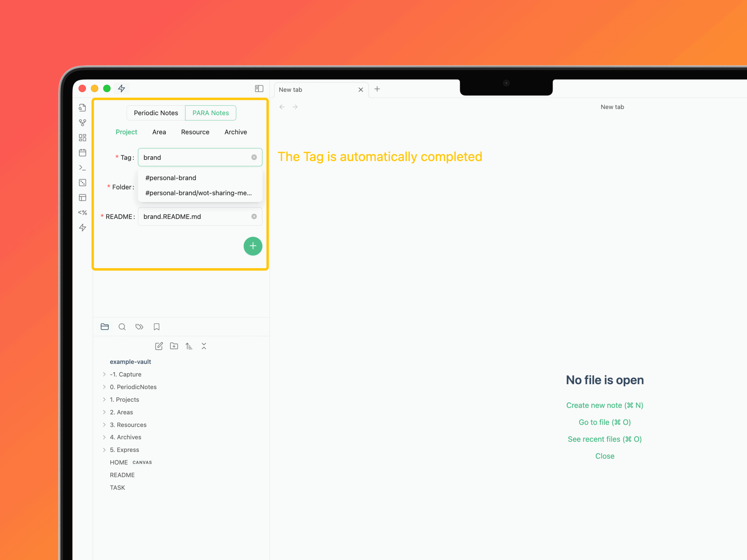This screenshot has height=560, width=747.
Task: Create a new folder via icon
Action: [174, 346]
